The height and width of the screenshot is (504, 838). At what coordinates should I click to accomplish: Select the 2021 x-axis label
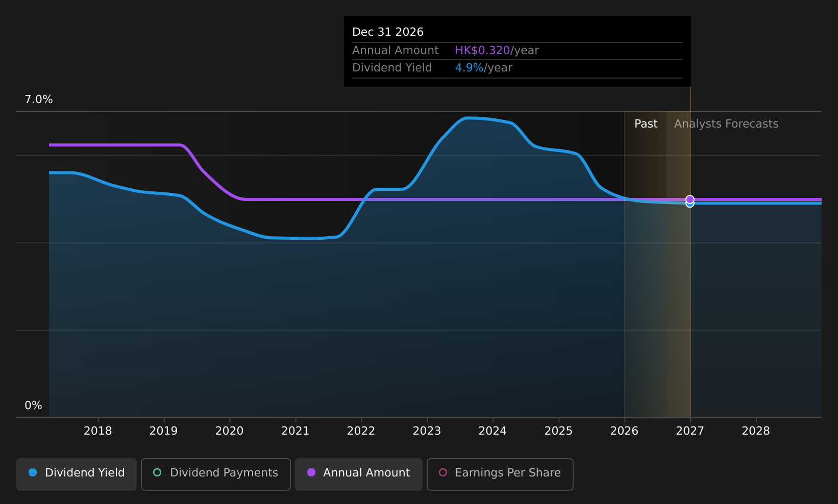click(295, 431)
